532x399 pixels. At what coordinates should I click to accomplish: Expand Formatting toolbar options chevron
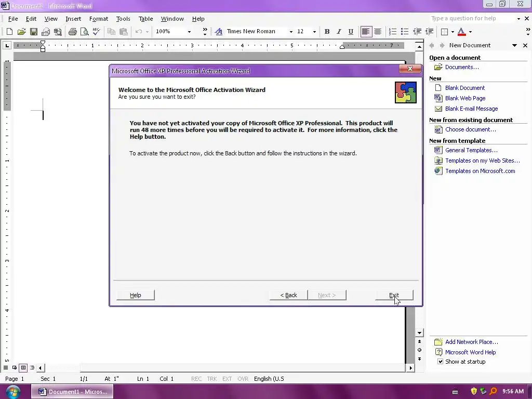pyautogui.click(x=528, y=32)
